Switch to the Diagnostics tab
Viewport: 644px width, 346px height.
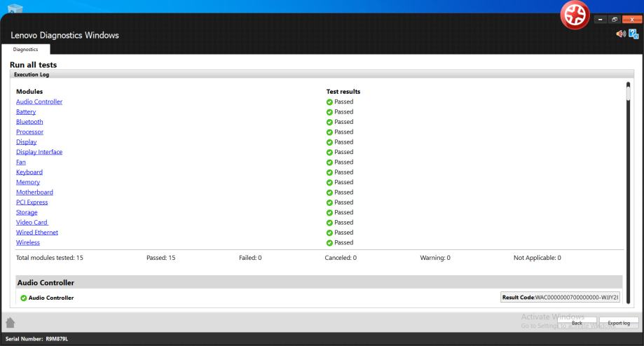point(25,49)
